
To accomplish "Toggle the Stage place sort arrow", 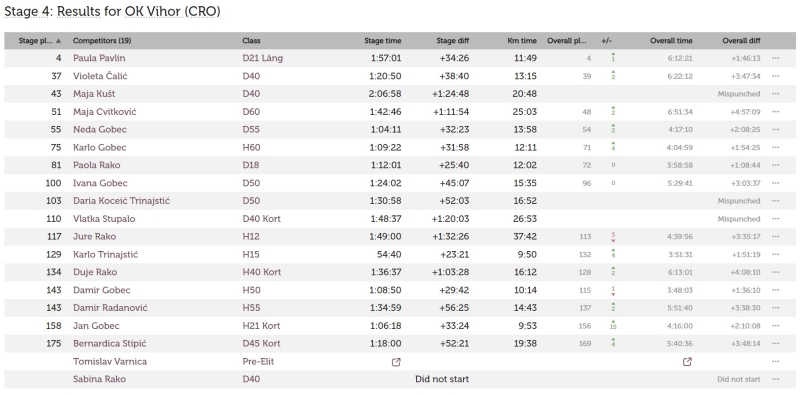I will [x=58, y=41].
